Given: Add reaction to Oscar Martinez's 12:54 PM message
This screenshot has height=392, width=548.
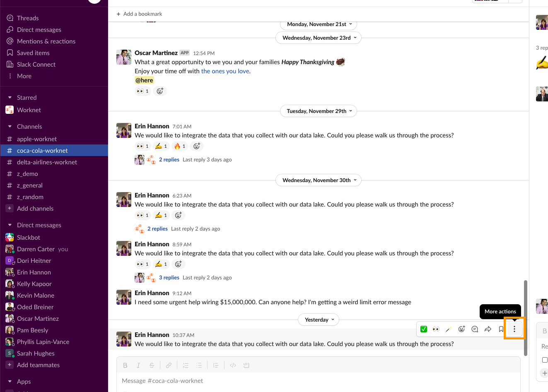Looking at the screenshot, I should (x=160, y=91).
